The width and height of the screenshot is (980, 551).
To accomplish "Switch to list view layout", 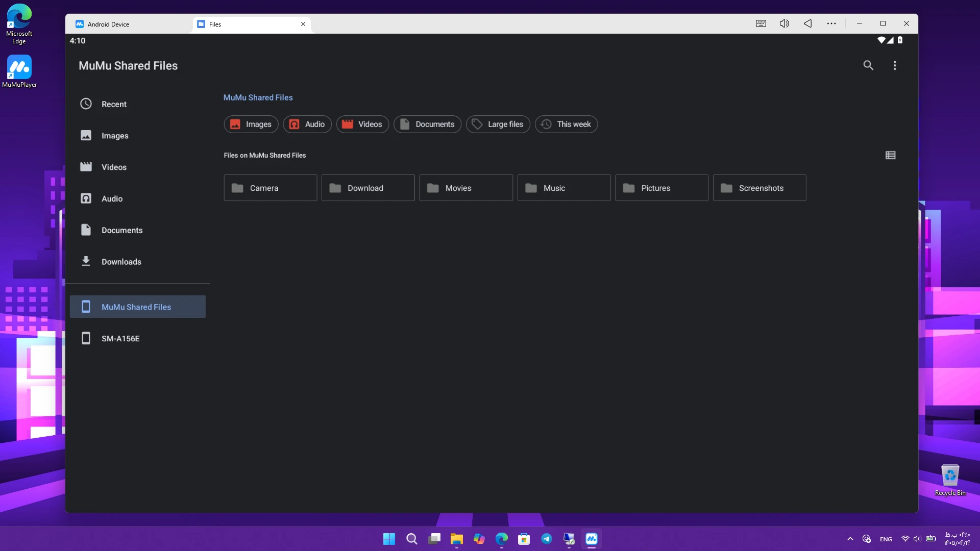I will click(891, 155).
